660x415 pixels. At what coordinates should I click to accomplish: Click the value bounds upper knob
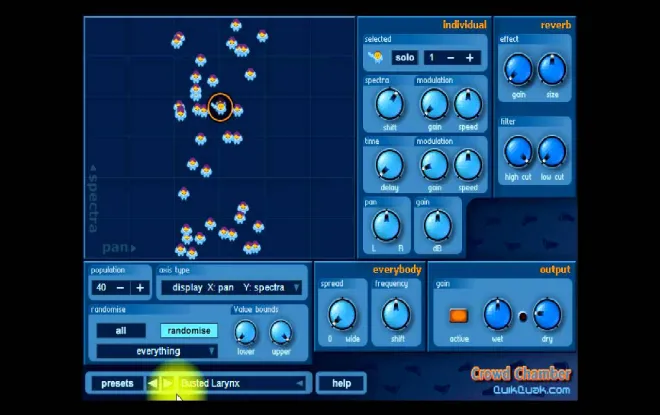281,333
